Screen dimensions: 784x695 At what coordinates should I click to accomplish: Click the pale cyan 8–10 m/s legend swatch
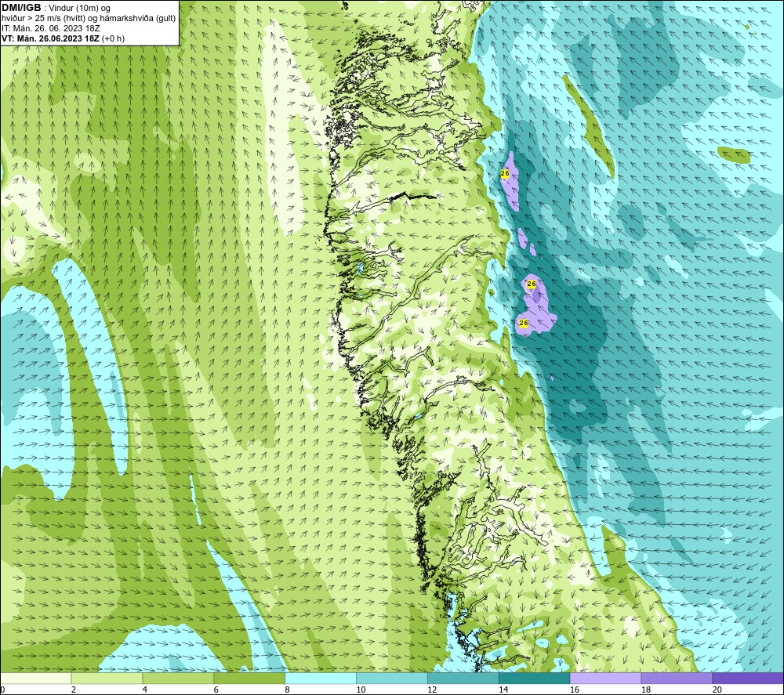(x=321, y=678)
